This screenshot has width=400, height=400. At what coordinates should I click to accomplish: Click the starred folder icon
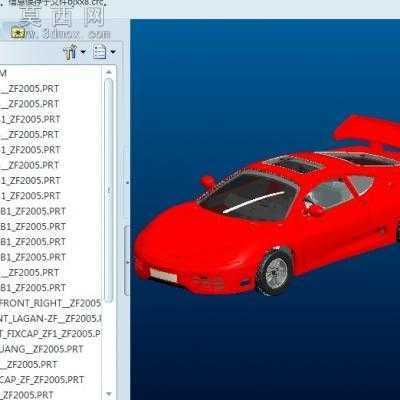pos(18,32)
